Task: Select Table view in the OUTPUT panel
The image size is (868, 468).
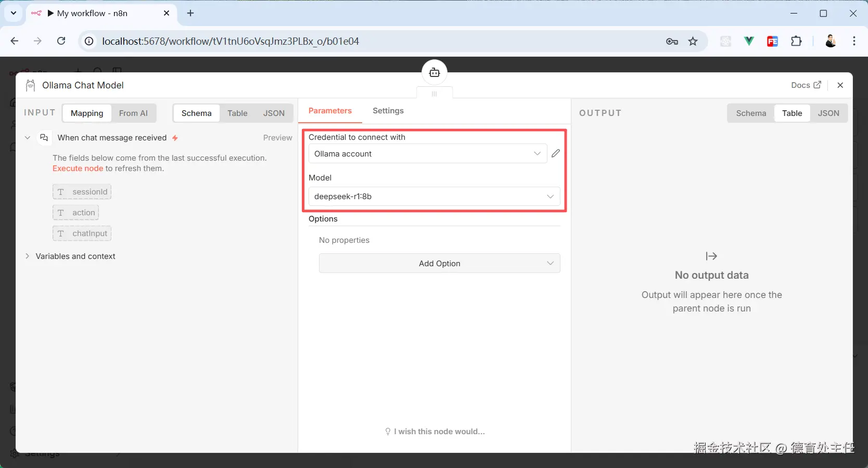Action: point(792,113)
